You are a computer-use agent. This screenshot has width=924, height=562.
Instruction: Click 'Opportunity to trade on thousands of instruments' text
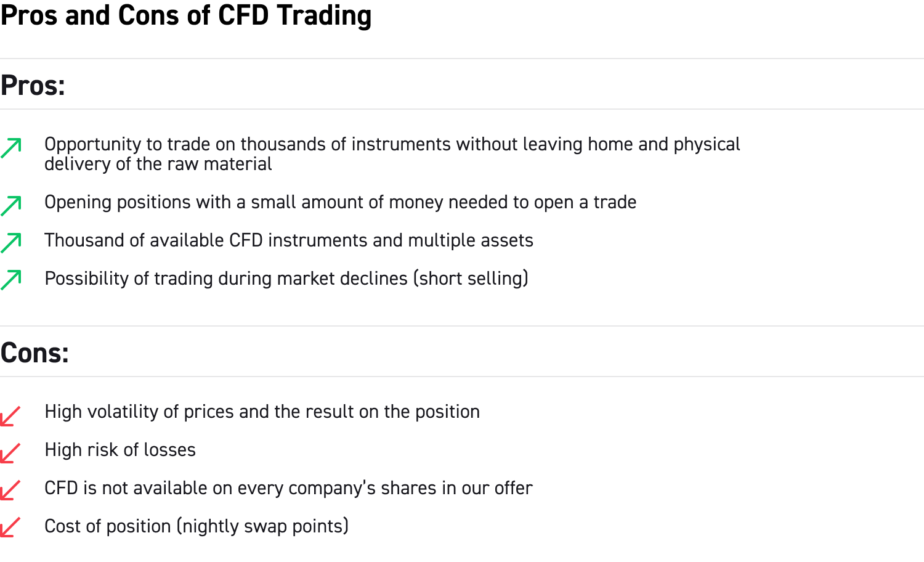point(392,144)
